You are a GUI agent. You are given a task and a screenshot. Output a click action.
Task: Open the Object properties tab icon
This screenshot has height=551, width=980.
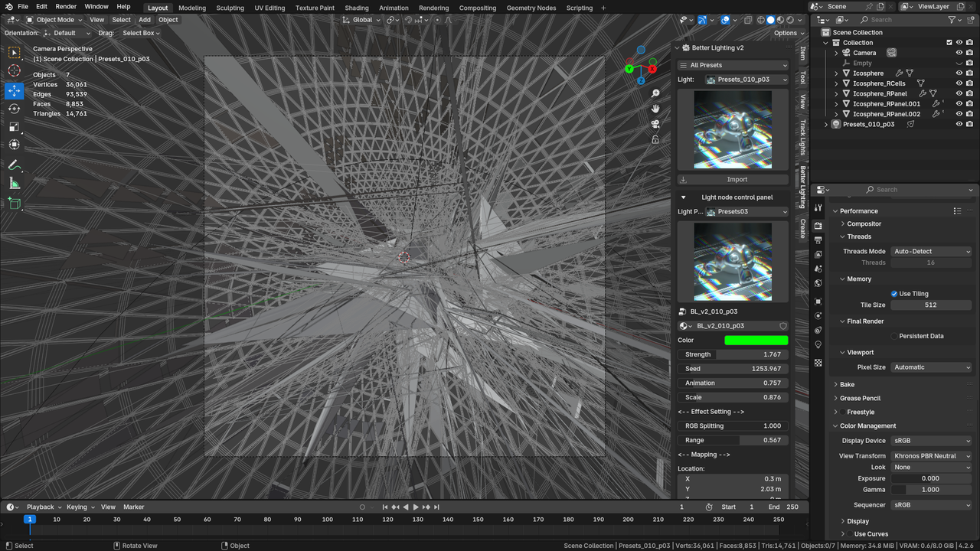click(x=818, y=302)
